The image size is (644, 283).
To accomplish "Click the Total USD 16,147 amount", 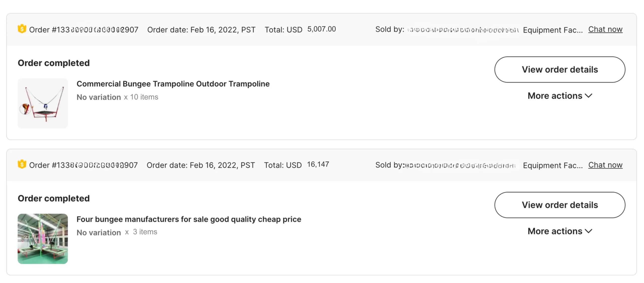I will 318,165.
